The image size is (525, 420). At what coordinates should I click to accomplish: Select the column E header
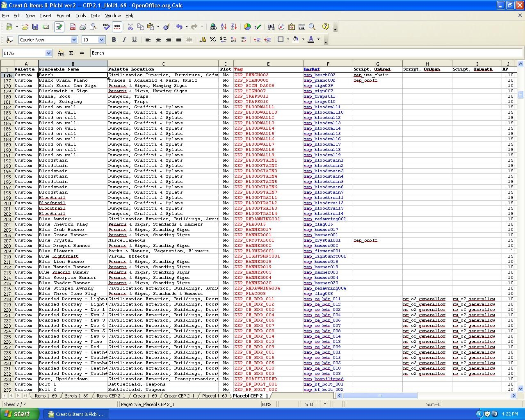(x=268, y=64)
